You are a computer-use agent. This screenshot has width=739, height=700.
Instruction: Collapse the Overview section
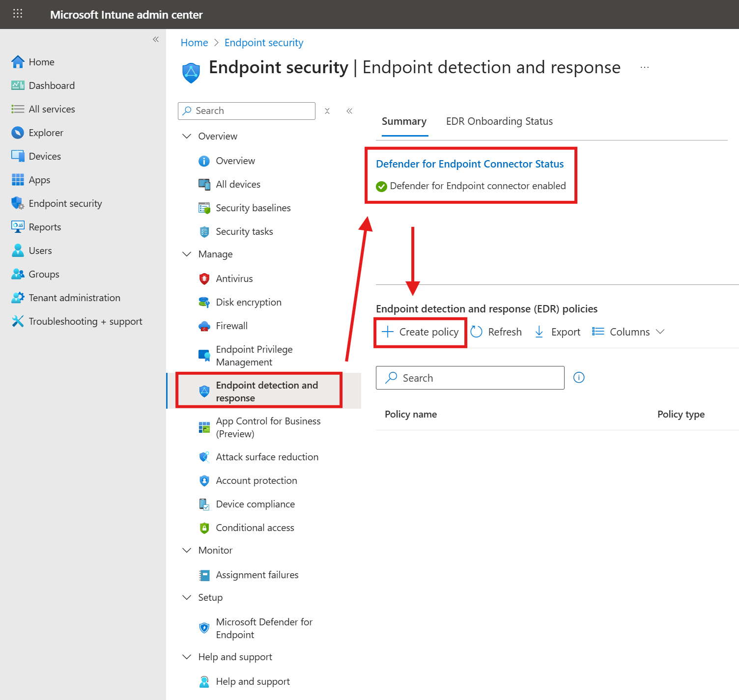187,136
